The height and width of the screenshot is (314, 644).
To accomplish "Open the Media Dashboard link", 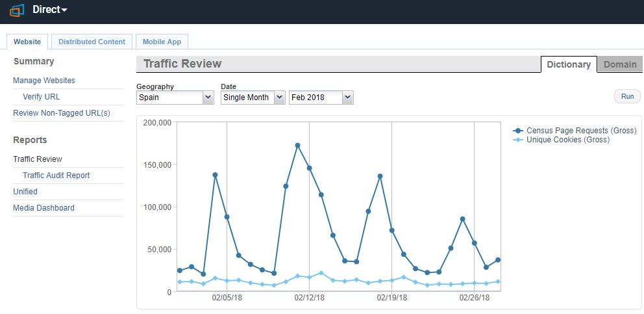I will (x=43, y=208).
